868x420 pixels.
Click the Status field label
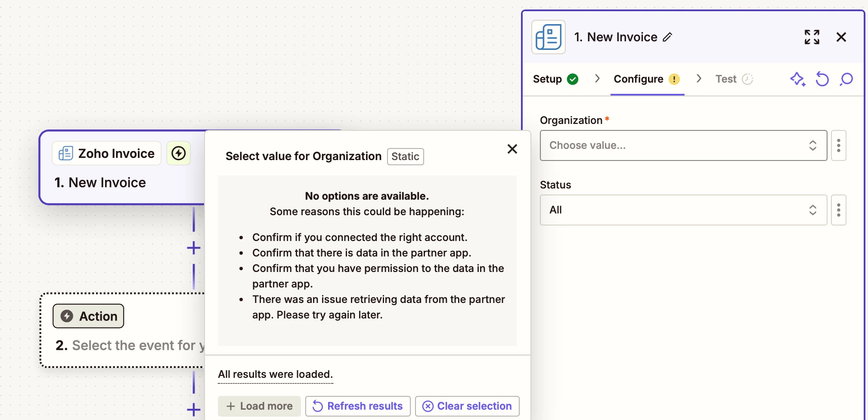click(555, 185)
